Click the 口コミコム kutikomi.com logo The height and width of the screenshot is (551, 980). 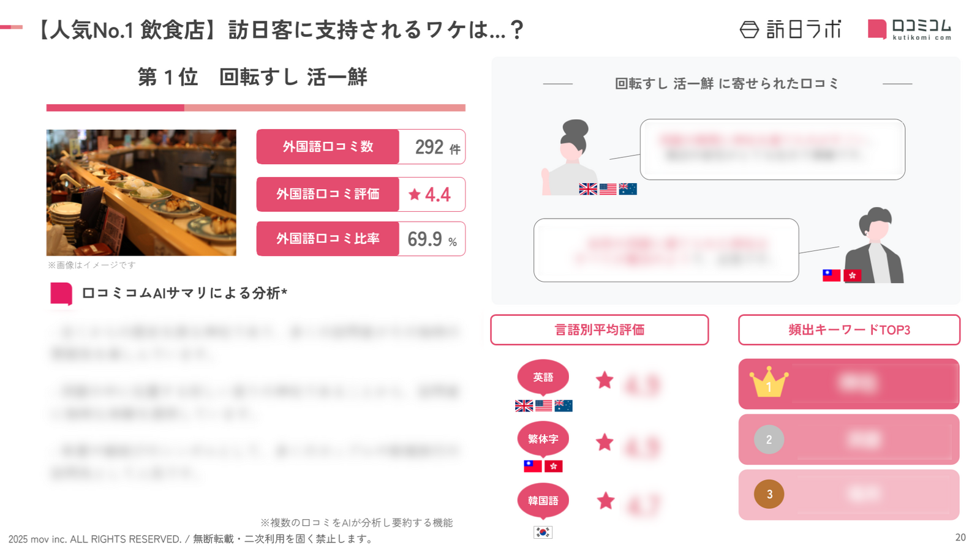(x=910, y=29)
